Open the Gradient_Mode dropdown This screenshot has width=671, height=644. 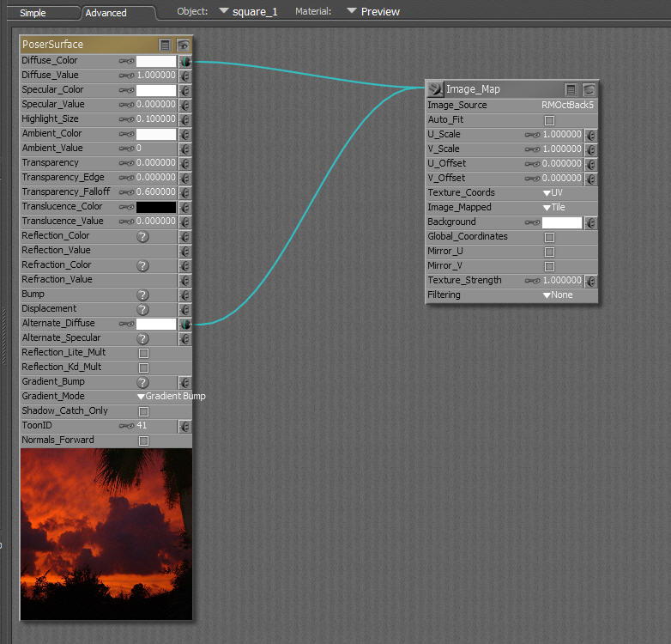tap(171, 397)
